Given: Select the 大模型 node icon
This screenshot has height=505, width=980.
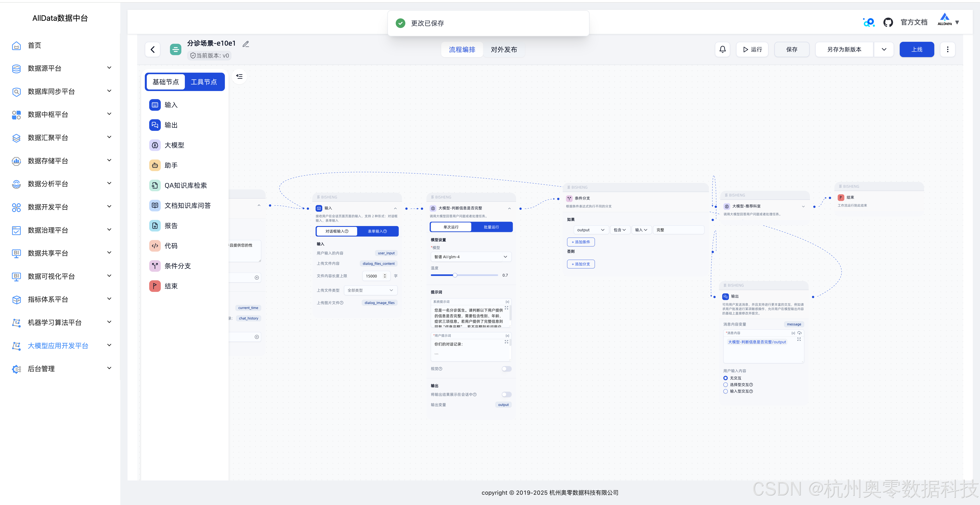Looking at the screenshot, I should (x=155, y=145).
